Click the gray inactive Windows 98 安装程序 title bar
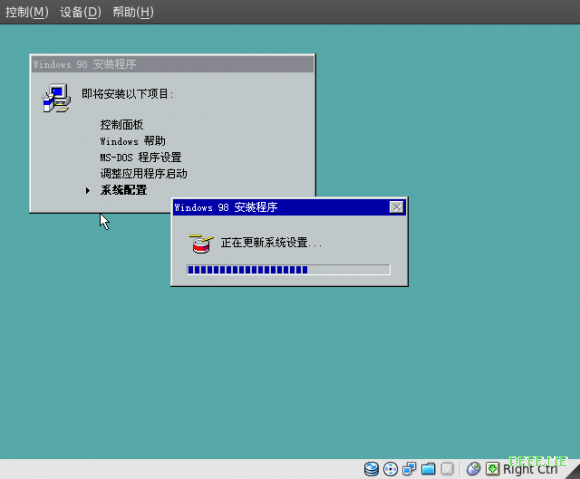The width and height of the screenshot is (580, 479). coord(172,64)
